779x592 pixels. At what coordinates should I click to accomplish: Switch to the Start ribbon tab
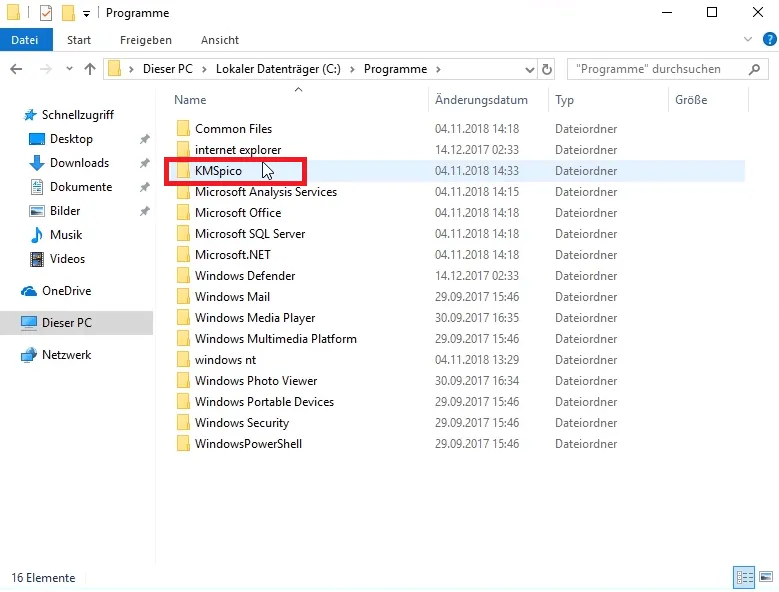[79, 40]
